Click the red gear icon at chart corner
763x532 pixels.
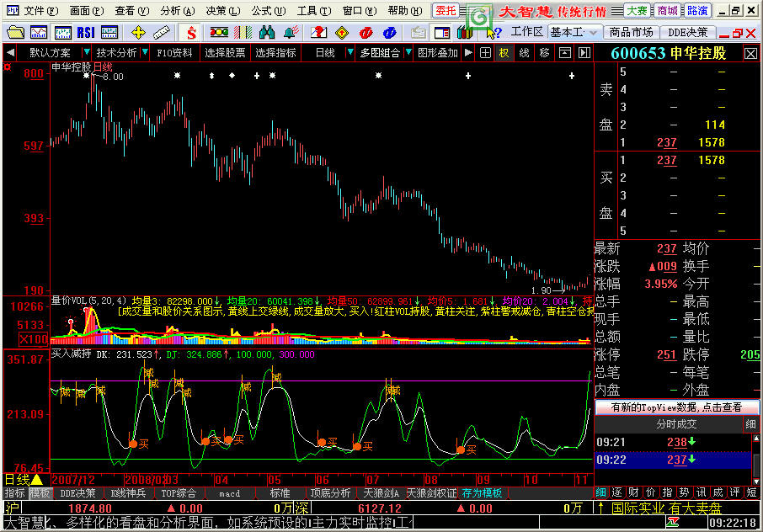8,66
